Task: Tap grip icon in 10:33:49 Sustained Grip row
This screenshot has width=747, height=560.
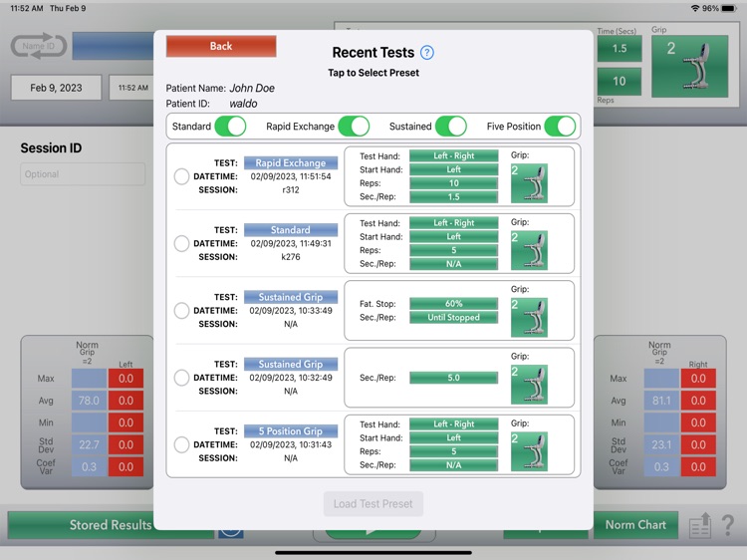Action: tap(529, 318)
